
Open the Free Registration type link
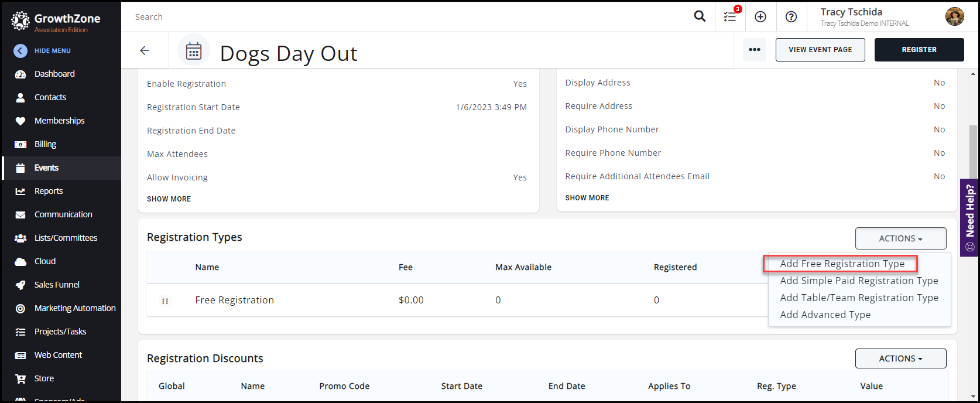(x=234, y=300)
